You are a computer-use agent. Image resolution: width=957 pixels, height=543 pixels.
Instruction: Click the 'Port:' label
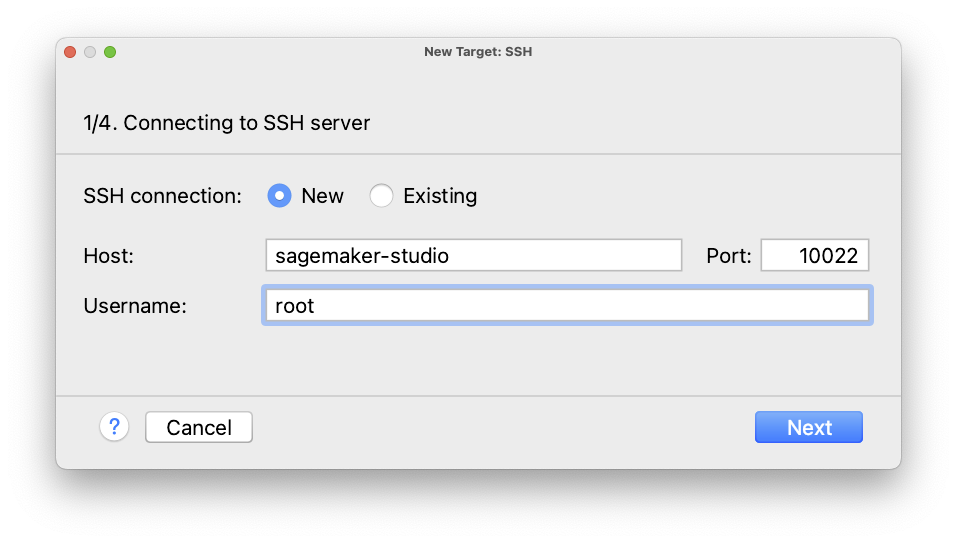point(729,256)
